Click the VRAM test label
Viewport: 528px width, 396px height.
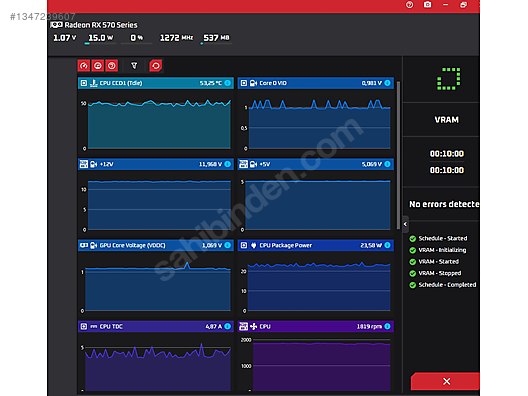tap(447, 120)
